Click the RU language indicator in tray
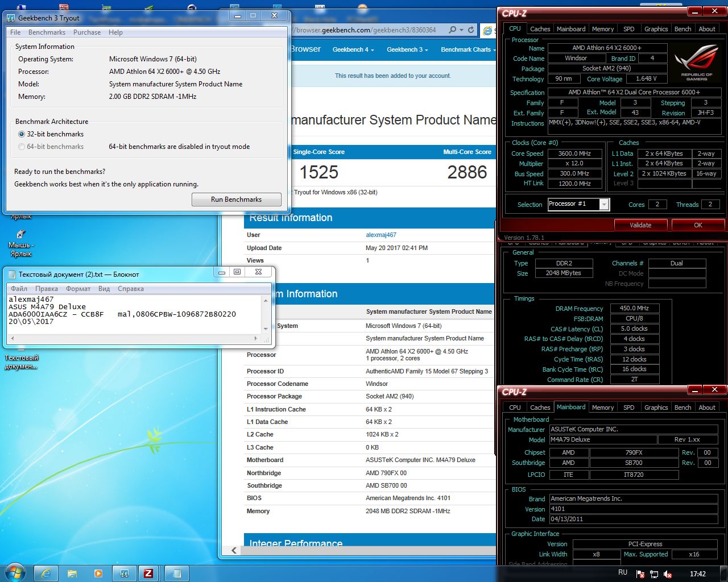The image size is (728, 582). click(x=623, y=573)
